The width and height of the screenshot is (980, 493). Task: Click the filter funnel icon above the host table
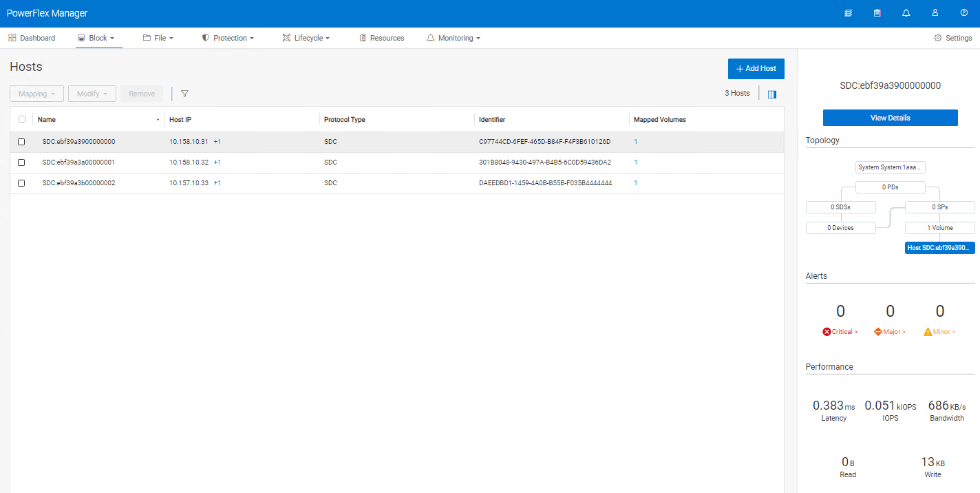tap(184, 93)
